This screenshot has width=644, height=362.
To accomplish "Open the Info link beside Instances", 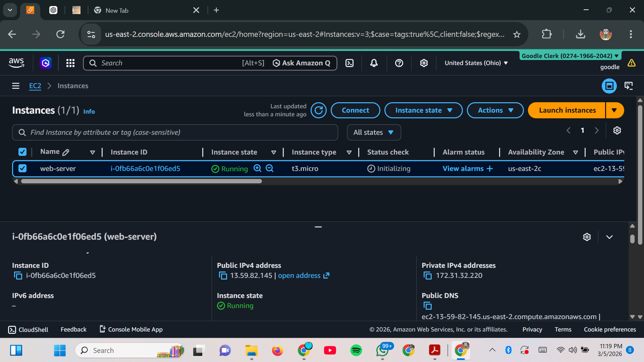I will tap(89, 112).
